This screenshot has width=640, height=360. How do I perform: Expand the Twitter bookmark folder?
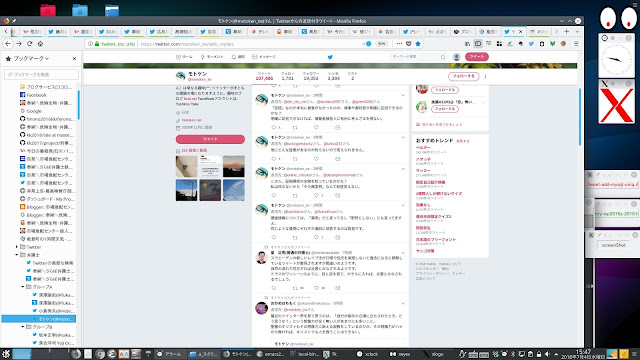(17, 247)
